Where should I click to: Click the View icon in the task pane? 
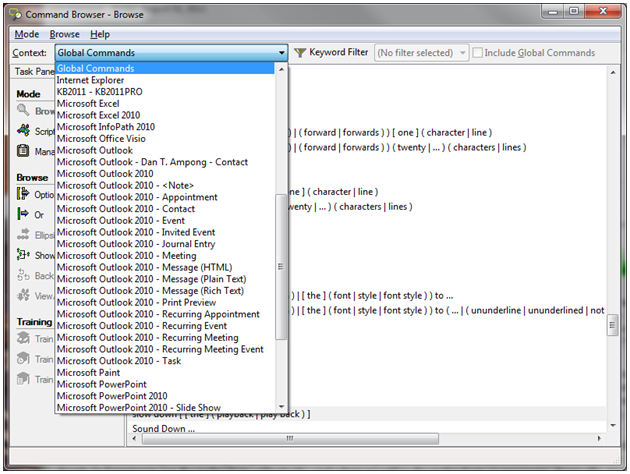point(23,296)
